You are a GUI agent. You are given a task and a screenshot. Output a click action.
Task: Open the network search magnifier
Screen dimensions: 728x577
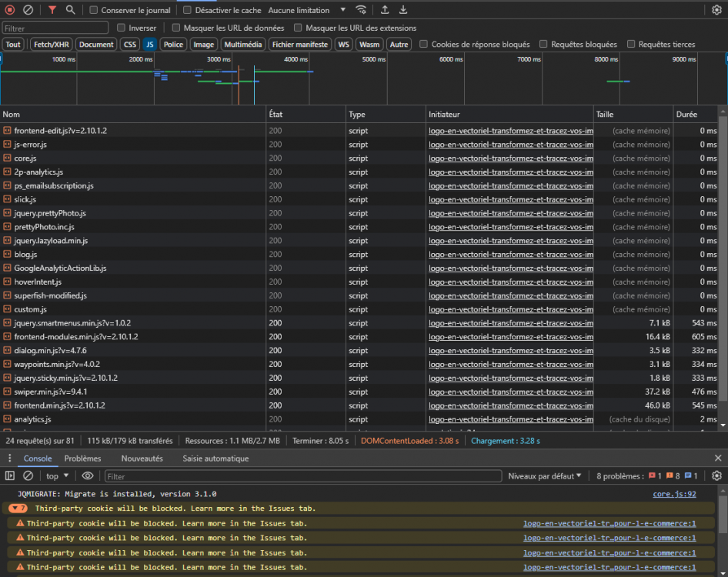click(x=70, y=10)
